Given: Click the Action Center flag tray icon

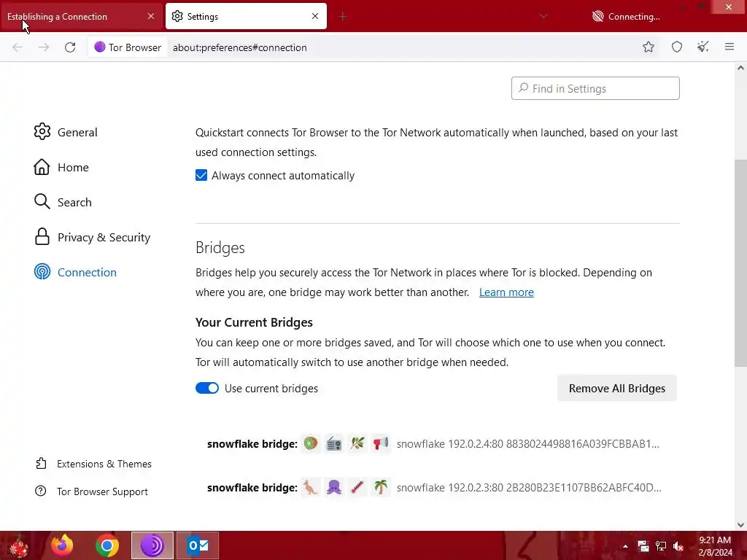Looking at the screenshot, I should [x=643, y=546].
